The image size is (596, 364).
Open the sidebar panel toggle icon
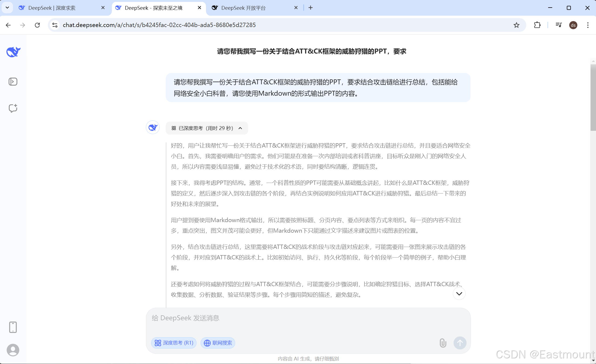click(x=13, y=82)
